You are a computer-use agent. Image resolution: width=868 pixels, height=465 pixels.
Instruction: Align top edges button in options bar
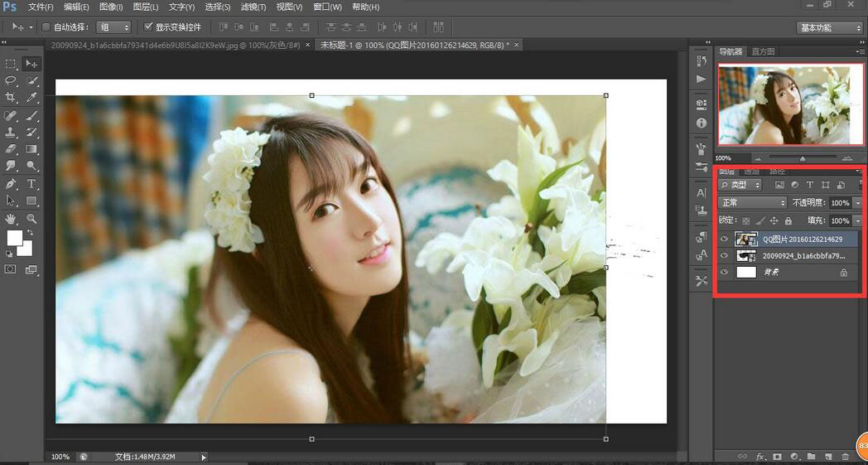coord(223,27)
